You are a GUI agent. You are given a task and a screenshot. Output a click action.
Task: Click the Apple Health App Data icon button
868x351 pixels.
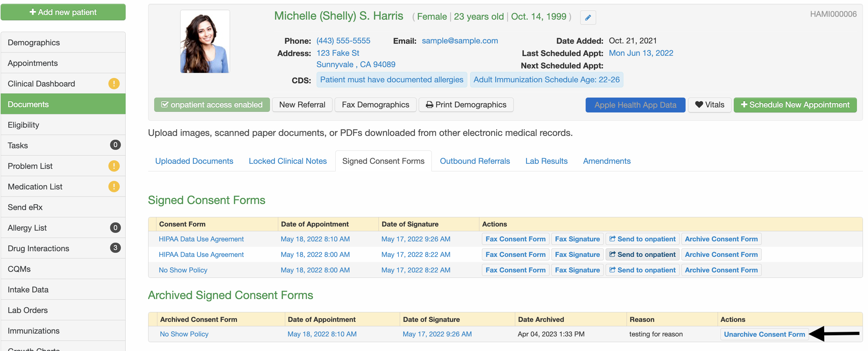(x=635, y=105)
